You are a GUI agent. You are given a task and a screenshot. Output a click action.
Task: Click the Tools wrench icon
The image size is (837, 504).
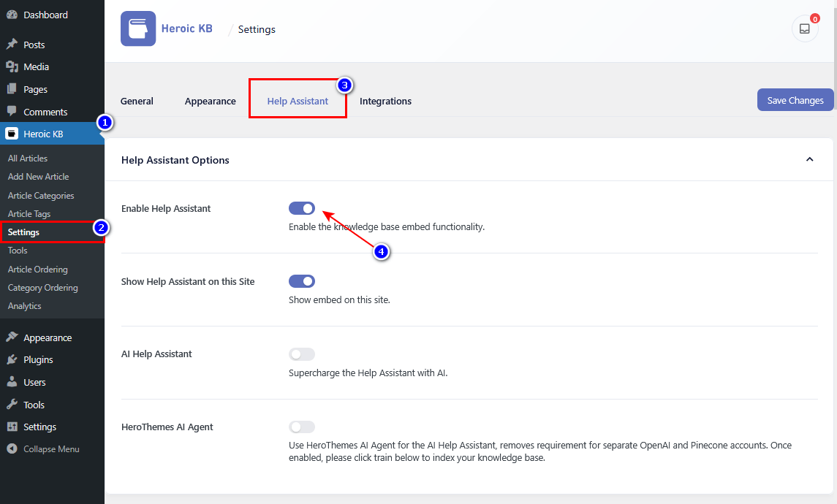[x=12, y=404]
